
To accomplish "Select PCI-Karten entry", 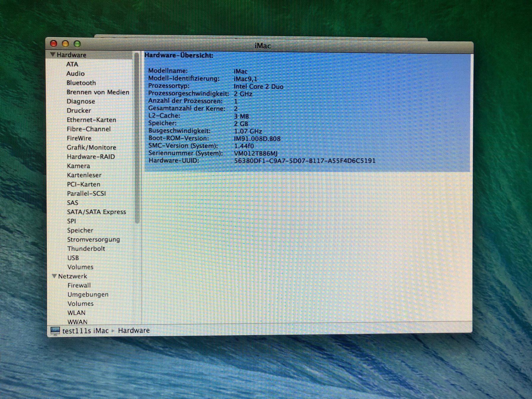I will [84, 184].
